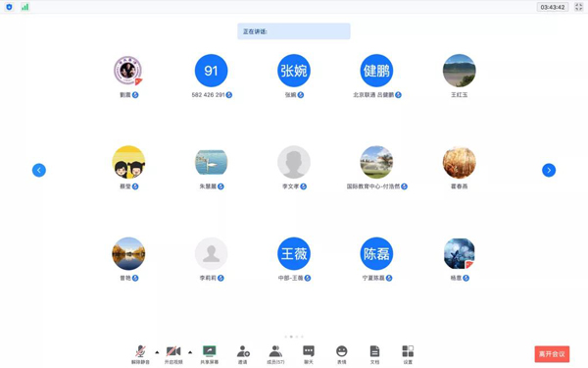Click mic icon beside 朱慧麗 name
Screen dimensions: 588x368
point(220,186)
